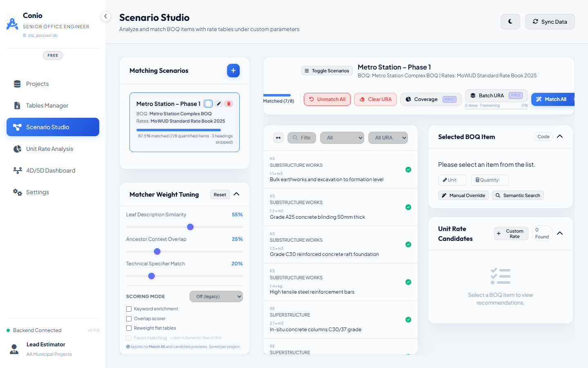Screen dimensions: 588x368
Task: Click the Technical Specifier Match slider
Action: tap(185, 276)
